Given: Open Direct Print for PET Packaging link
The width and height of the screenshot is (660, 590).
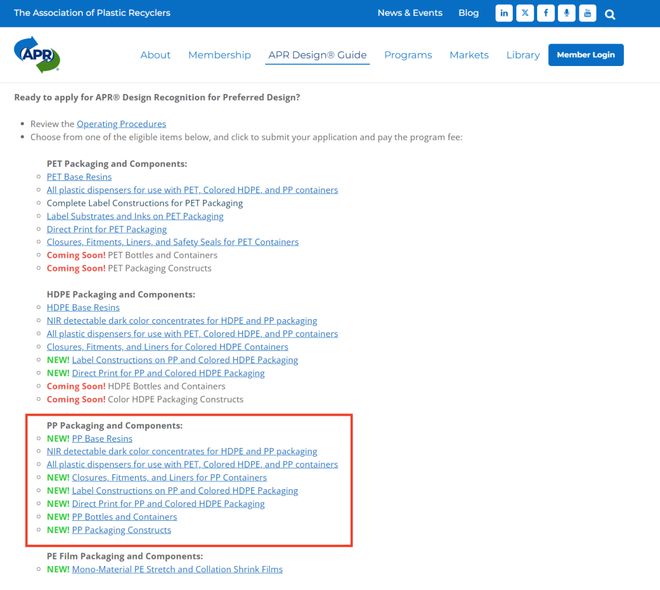Looking at the screenshot, I should 107,229.
